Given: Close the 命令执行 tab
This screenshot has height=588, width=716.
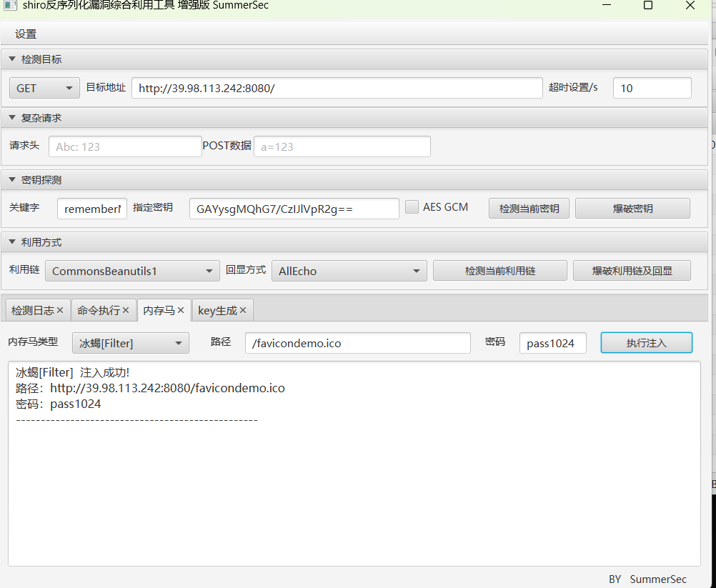Looking at the screenshot, I should [125, 309].
